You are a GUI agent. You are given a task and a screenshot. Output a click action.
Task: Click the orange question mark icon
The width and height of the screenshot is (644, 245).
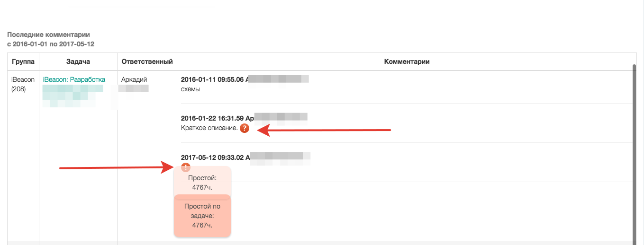coord(245,128)
